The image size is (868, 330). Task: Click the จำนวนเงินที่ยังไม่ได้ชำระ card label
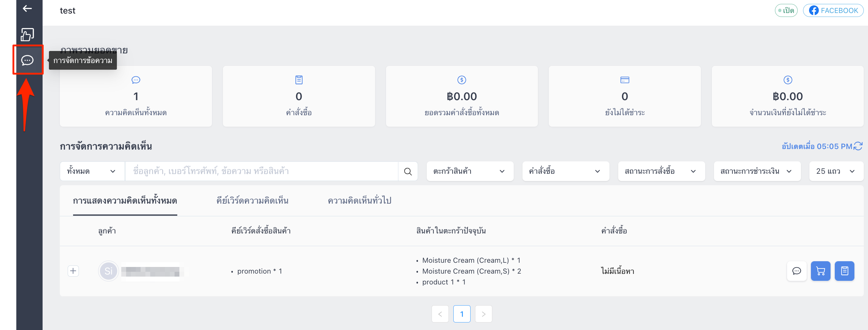tap(787, 112)
